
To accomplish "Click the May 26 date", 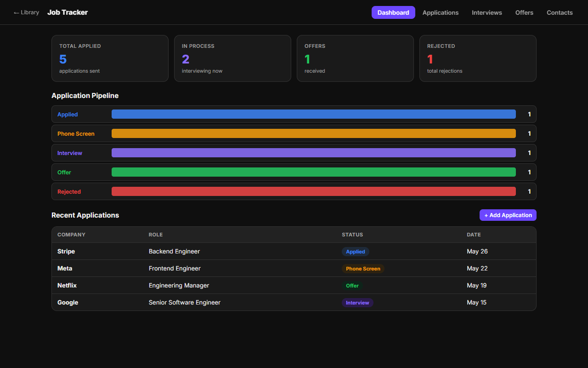I will (x=477, y=252).
